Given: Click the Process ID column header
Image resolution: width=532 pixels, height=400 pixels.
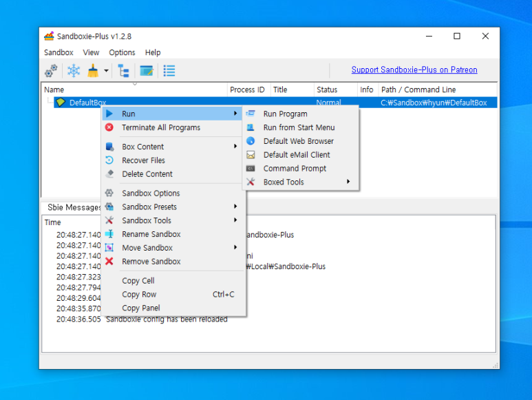Looking at the screenshot, I should (x=248, y=90).
